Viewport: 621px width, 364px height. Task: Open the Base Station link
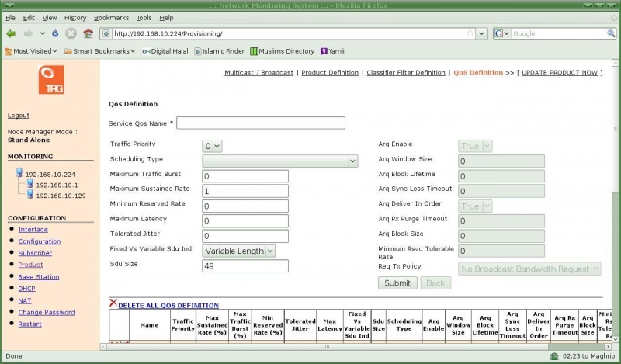pos(38,277)
